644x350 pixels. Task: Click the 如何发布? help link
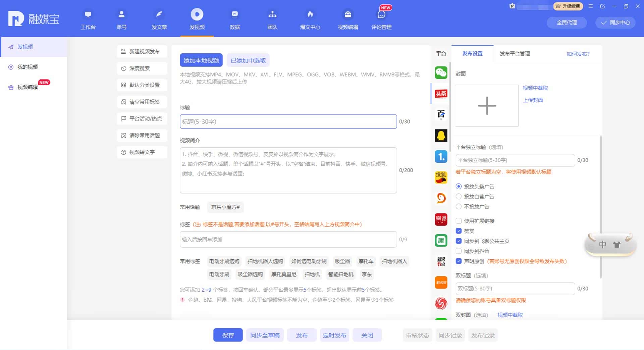point(578,54)
